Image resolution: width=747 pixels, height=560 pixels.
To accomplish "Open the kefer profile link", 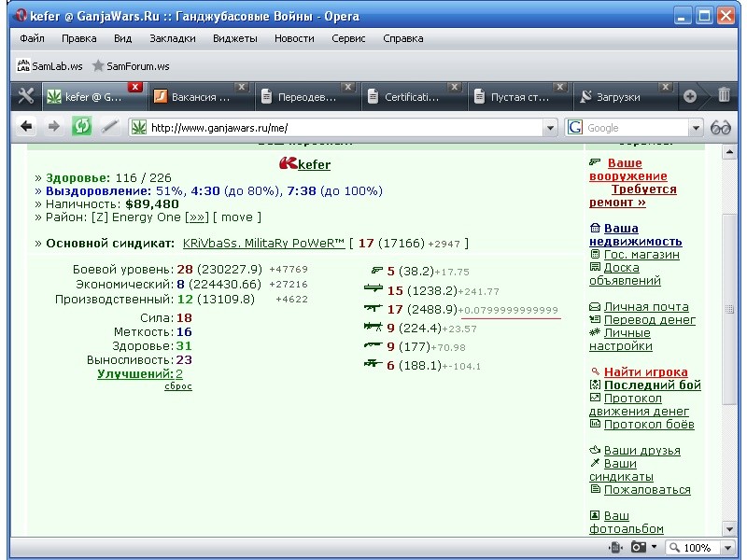I will point(314,164).
